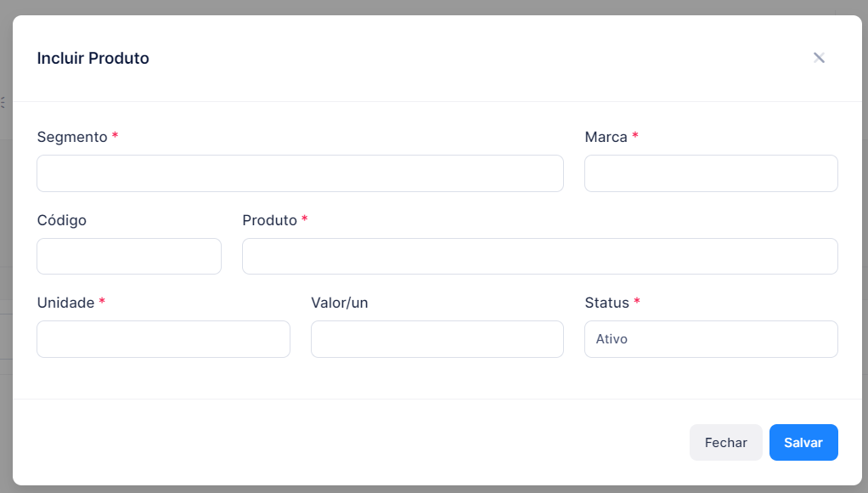This screenshot has height=493, width=868.
Task: Open the Unidade selection field
Action: point(163,339)
